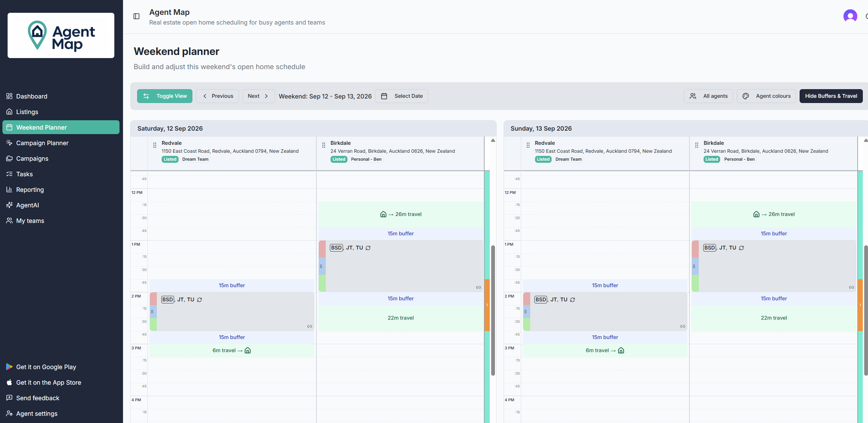Grab Saturday Birkdale column drag handle

[x=324, y=145]
